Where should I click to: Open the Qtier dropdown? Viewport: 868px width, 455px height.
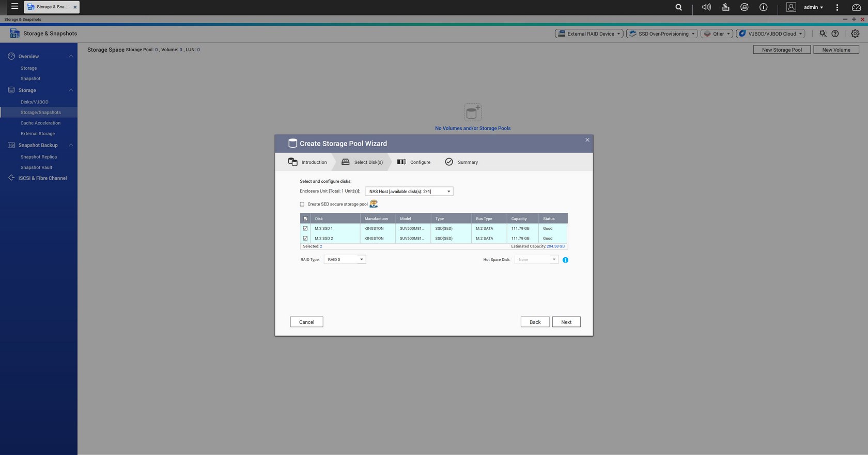[x=717, y=34]
